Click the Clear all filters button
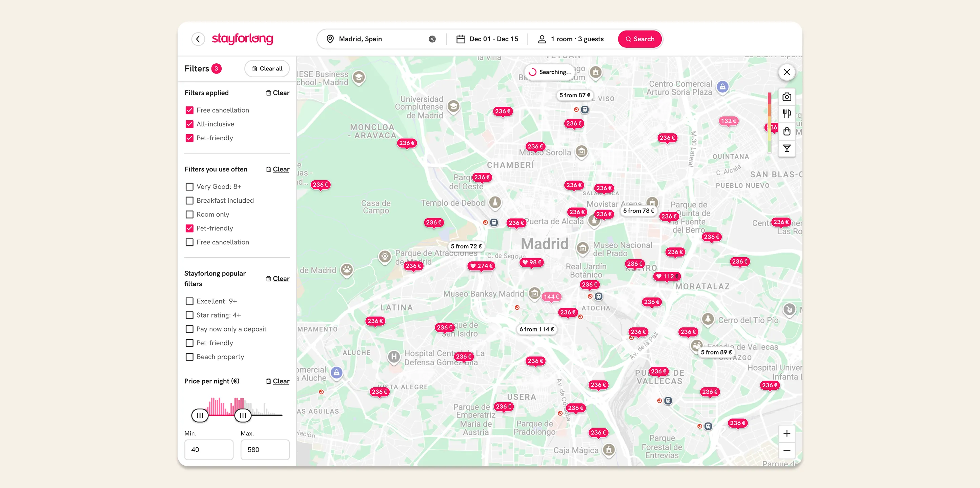The width and height of the screenshot is (980, 488). [267, 68]
